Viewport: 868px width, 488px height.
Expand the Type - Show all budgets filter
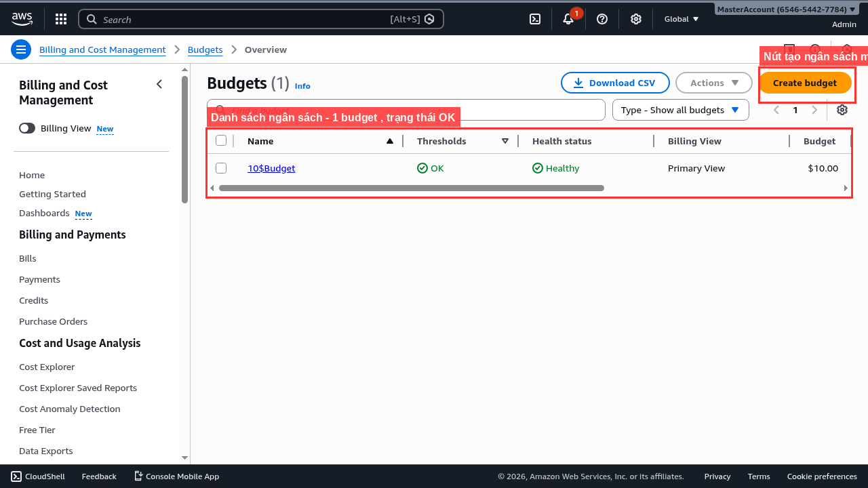pos(680,110)
